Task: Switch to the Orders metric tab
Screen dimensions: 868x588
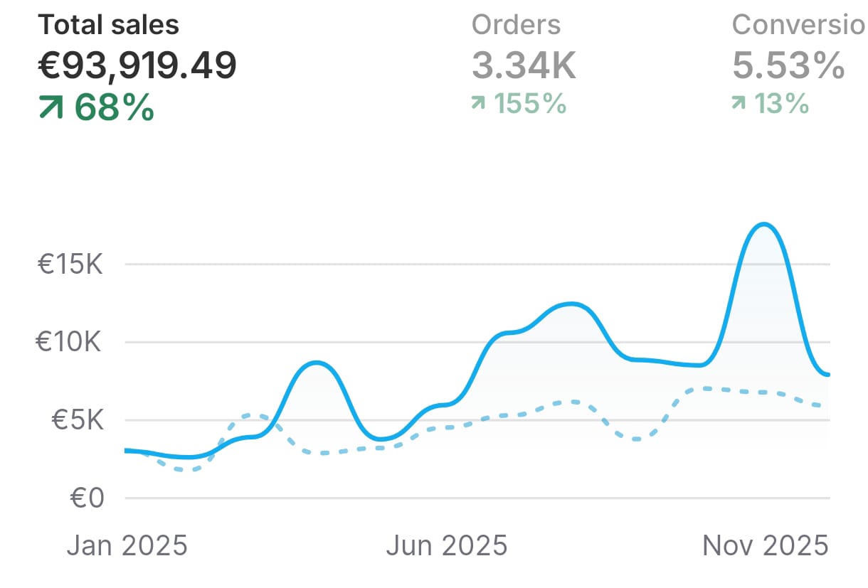Action: point(516,25)
